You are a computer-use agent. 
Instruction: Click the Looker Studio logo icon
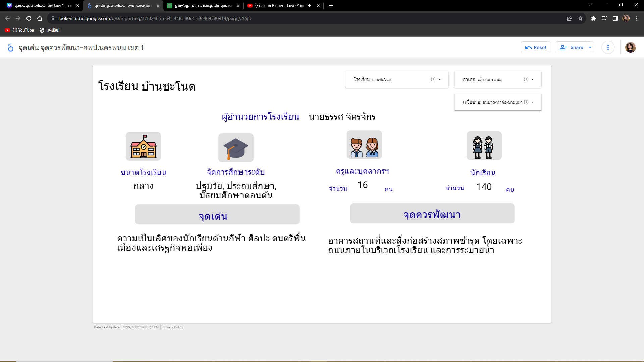(11, 48)
